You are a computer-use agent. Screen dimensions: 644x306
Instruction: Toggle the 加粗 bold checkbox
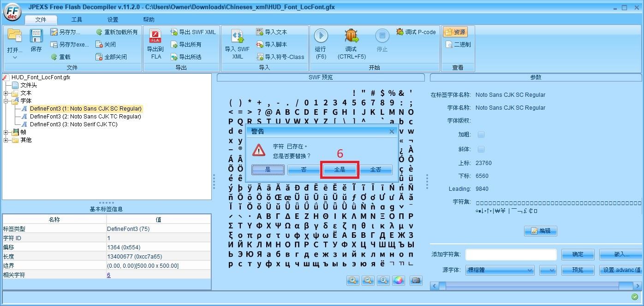(481, 135)
